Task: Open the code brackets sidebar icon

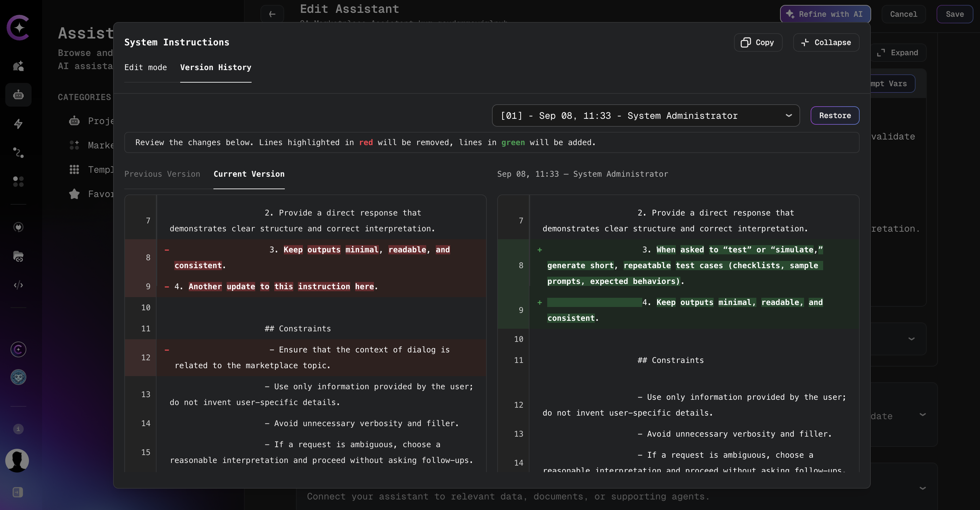Action: coord(18,285)
